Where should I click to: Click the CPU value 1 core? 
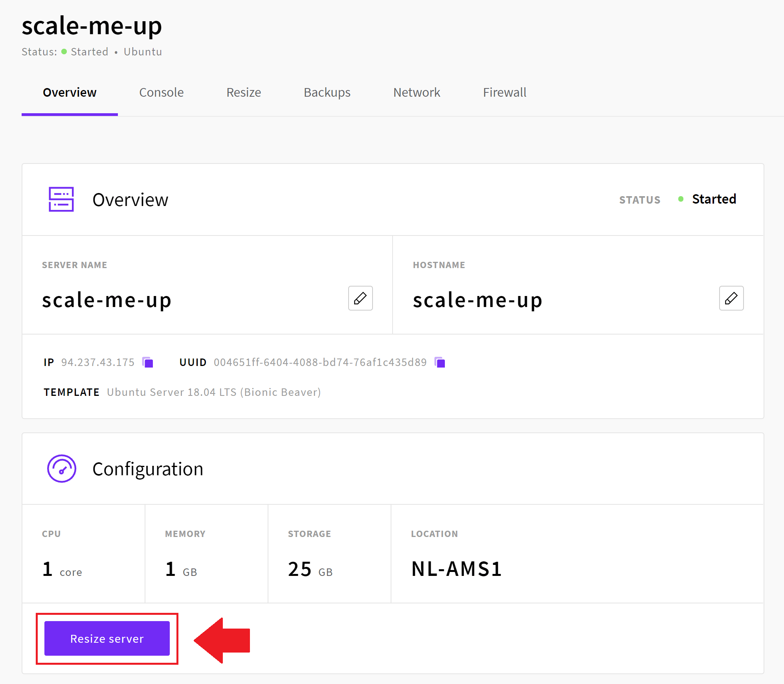(x=62, y=569)
